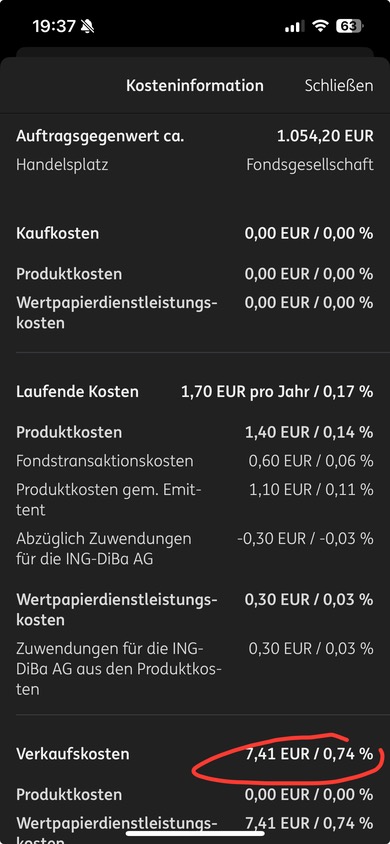Tap the circled 7,41 EUR / 0,74 % value
Screen dimensions: 390x844
tap(309, 754)
